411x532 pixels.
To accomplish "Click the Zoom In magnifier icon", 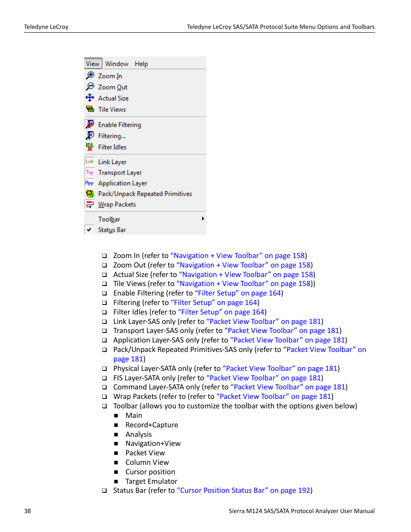I will coord(90,75).
